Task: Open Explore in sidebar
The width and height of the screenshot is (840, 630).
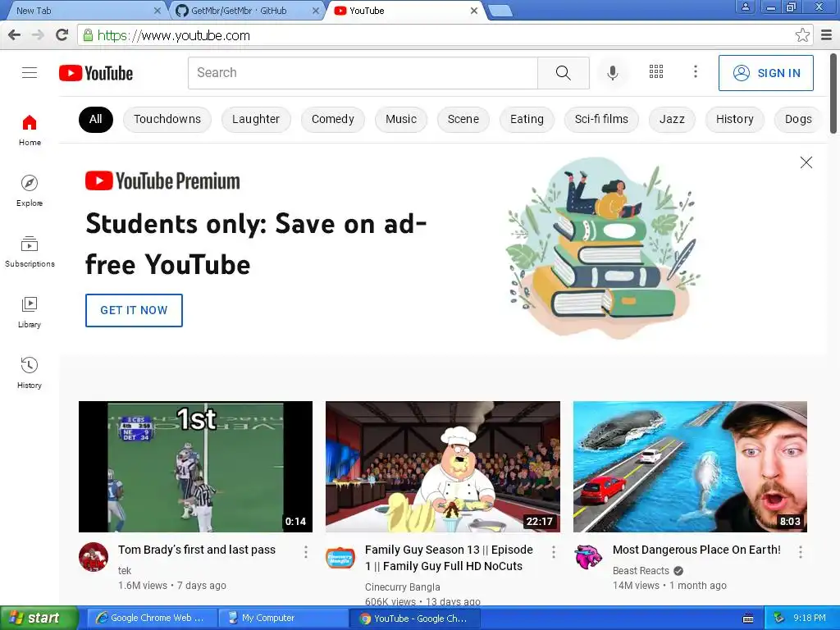Action: (x=30, y=190)
